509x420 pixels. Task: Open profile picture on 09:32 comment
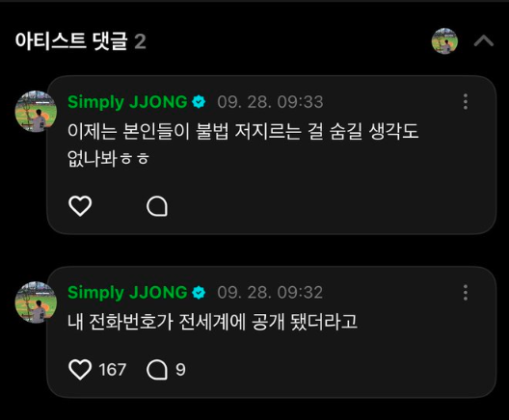click(36, 302)
